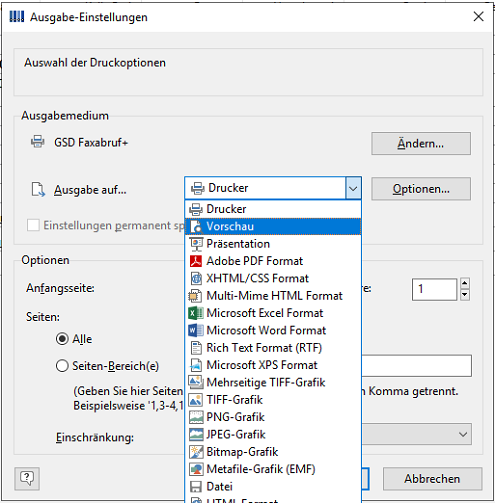Pick the Microsoft Word Format icon

pyautogui.click(x=196, y=330)
